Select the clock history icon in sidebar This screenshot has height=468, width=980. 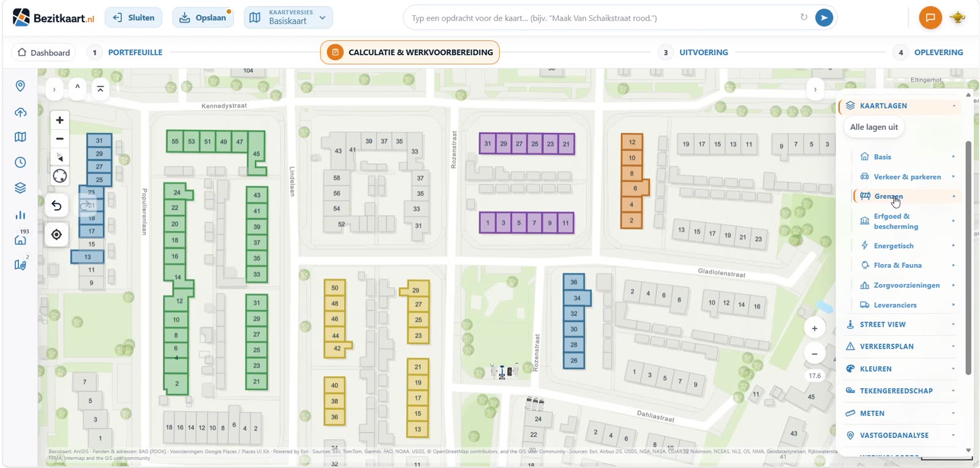pos(20,162)
